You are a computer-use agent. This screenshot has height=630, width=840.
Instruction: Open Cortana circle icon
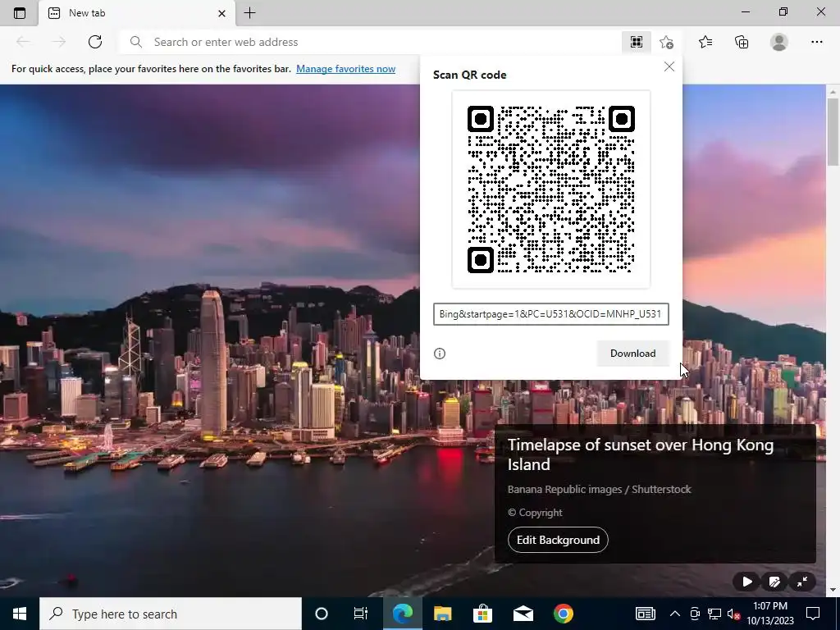[x=322, y=614]
